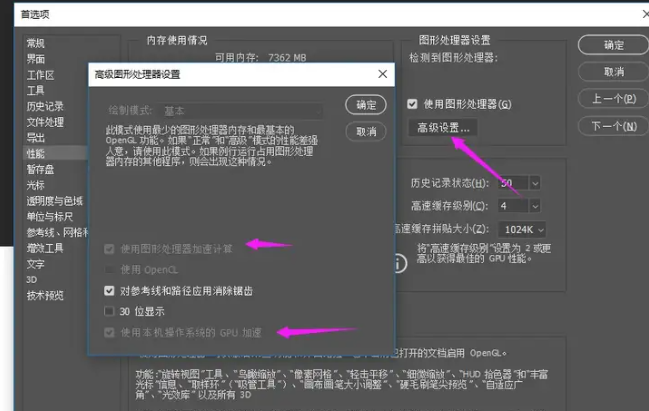Open the 历史记录状态 dropdown arrow
649x411 pixels.
coord(535,183)
